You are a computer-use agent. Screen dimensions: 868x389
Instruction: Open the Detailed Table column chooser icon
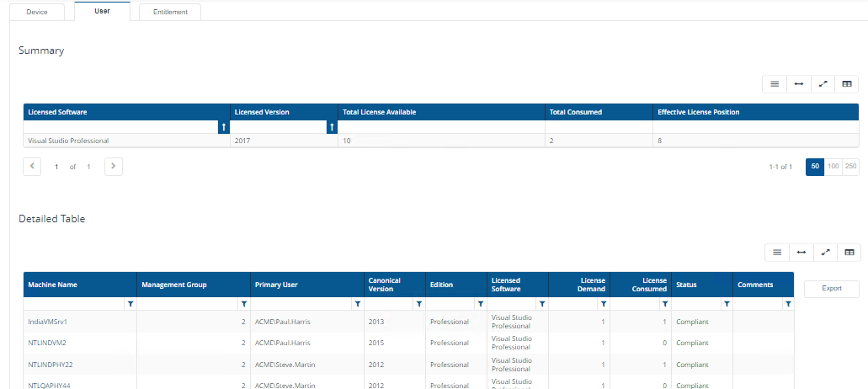(x=849, y=253)
